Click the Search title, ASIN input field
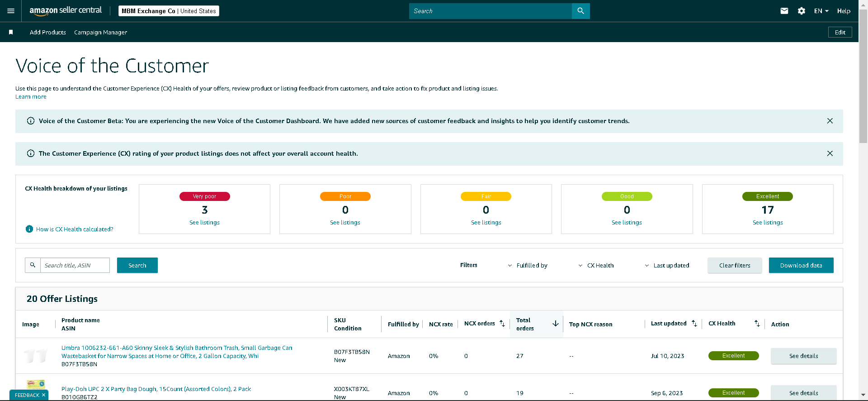The height and width of the screenshot is (401, 868). 75,265
